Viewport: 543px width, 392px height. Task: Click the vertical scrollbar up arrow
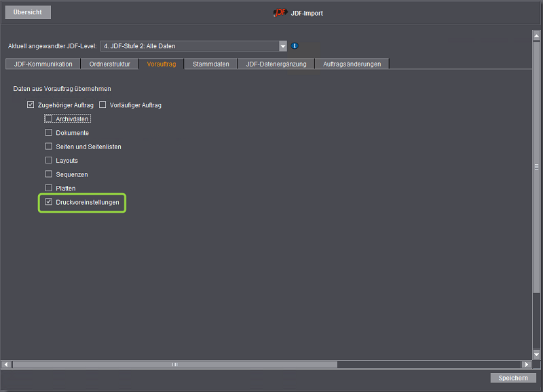pyautogui.click(x=536, y=35)
